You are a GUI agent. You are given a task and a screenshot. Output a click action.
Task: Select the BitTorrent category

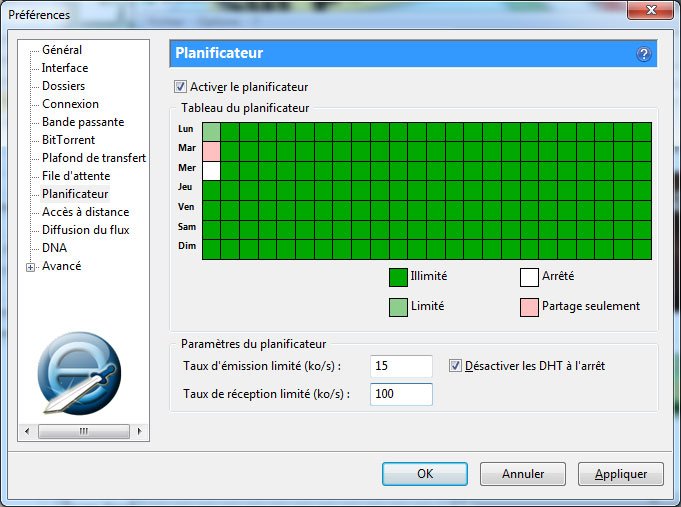68,140
